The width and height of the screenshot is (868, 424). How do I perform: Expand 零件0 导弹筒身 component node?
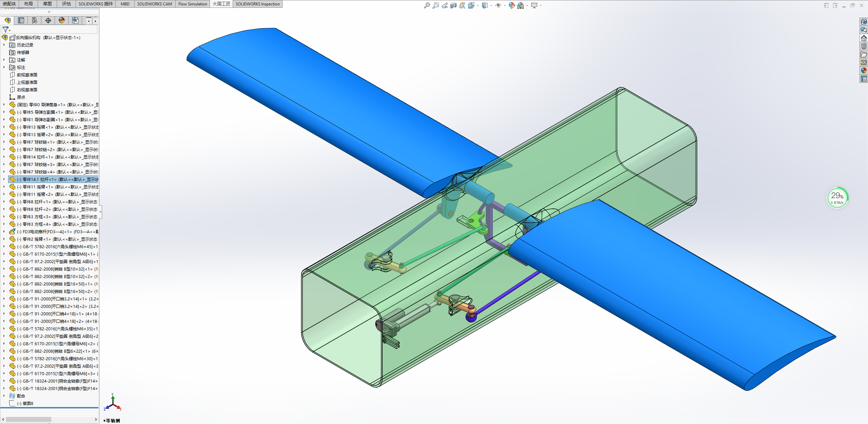[x=4, y=105]
